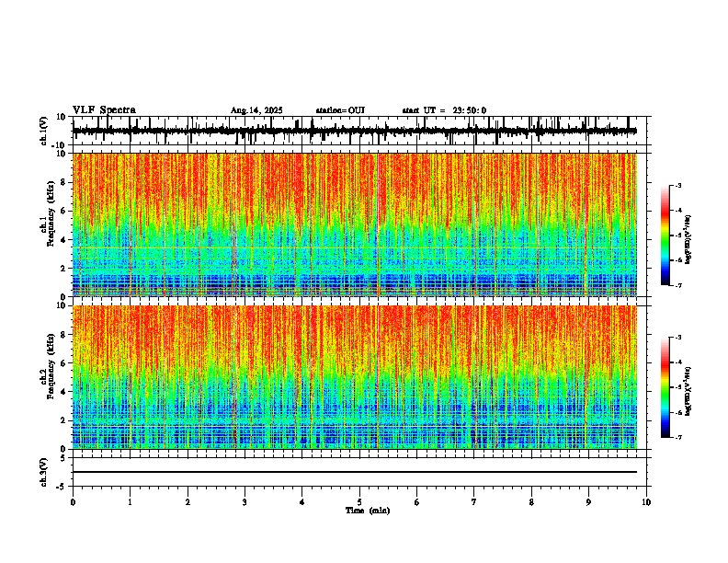Click the time axis tick label '7'
Image resolution: width=728 pixels, height=563 pixels.
tap(474, 502)
